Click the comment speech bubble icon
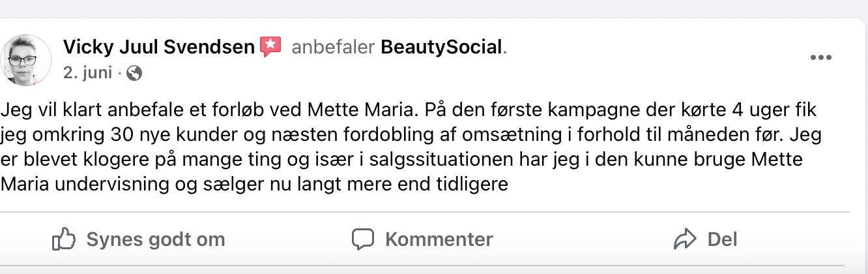868x274 pixels. 362,239
